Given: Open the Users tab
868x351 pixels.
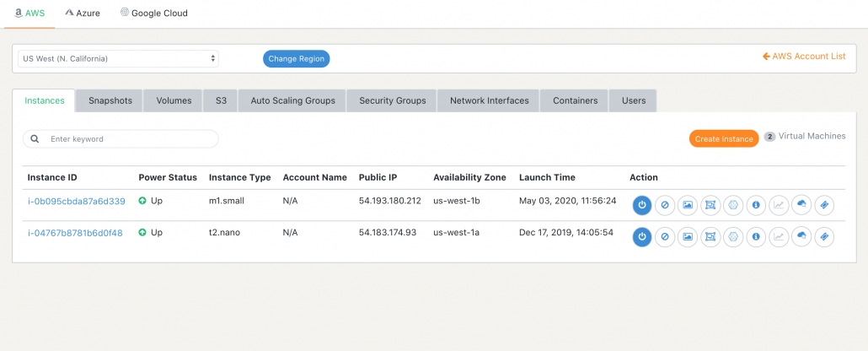Looking at the screenshot, I should (x=633, y=101).
